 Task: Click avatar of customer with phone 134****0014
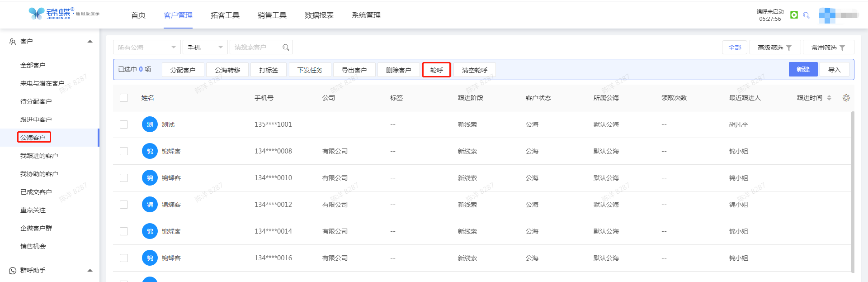150,231
